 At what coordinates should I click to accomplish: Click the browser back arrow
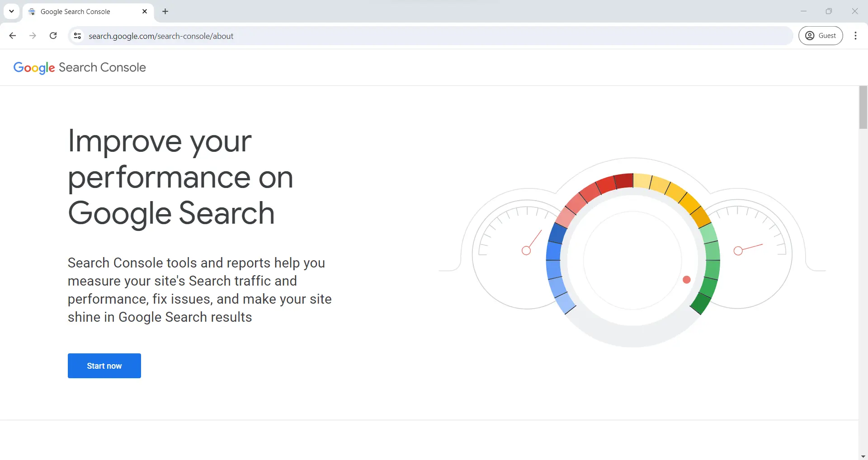[x=13, y=36]
